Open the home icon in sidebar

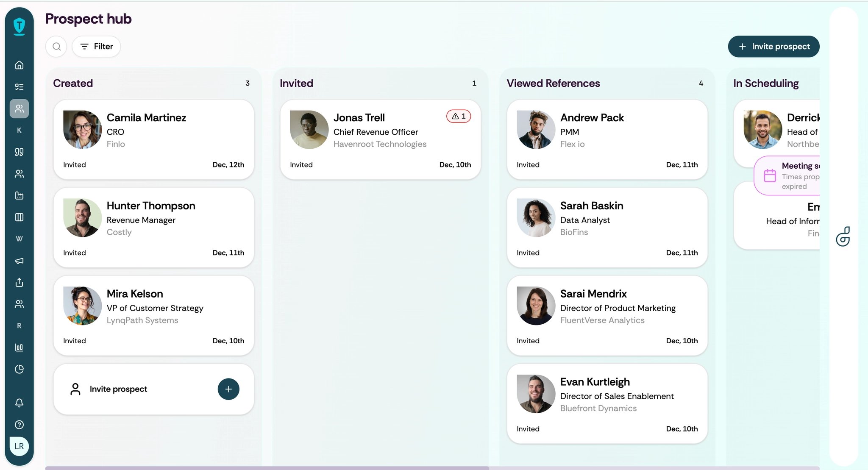tap(19, 65)
